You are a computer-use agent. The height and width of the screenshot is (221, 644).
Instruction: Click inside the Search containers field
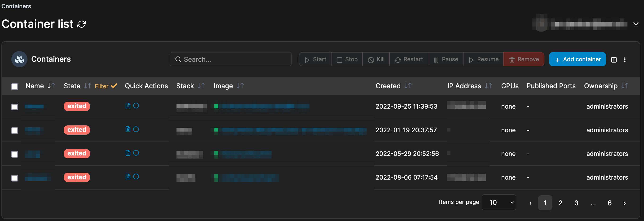coord(230,59)
